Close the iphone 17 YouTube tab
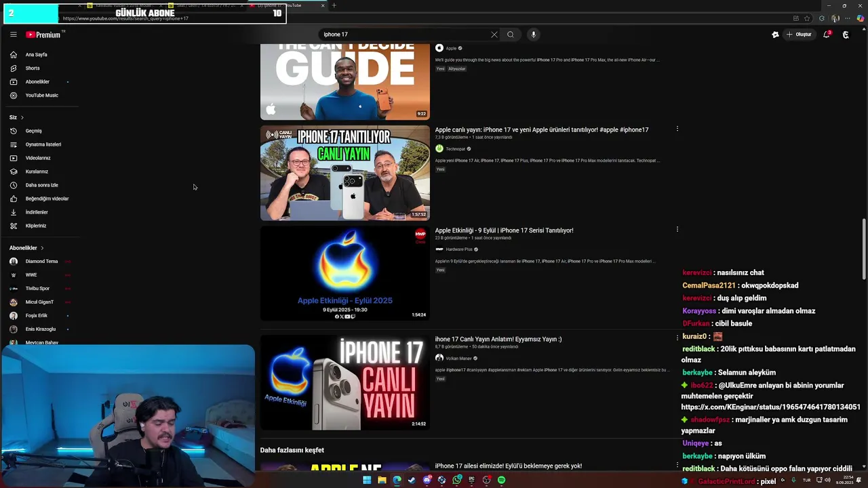The image size is (868, 488). point(323,5)
